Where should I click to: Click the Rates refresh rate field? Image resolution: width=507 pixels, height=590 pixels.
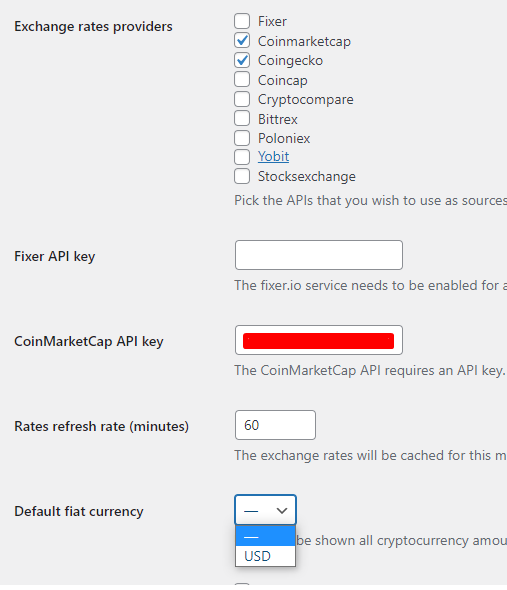point(275,425)
